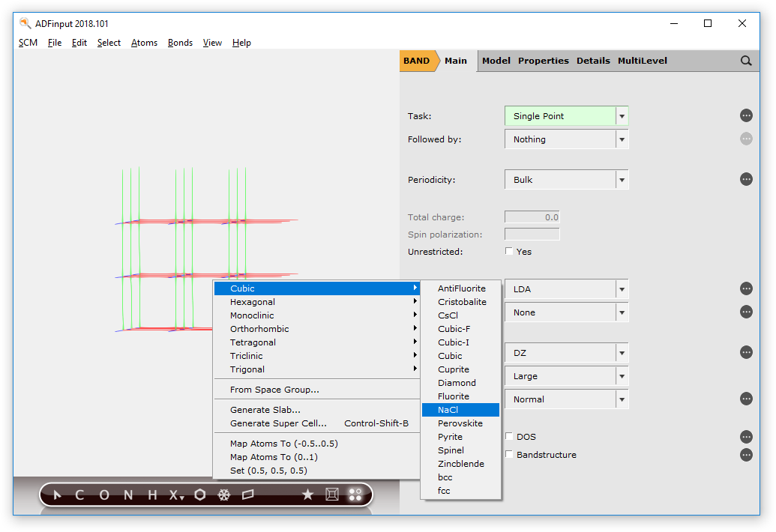
Task: Open Bandstructure details ellipsis button
Action: 746,455
